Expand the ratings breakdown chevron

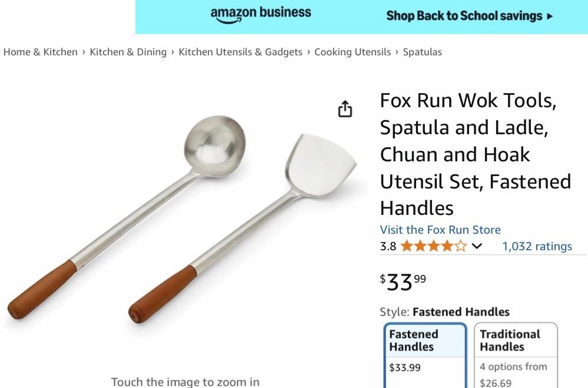pos(477,246)
